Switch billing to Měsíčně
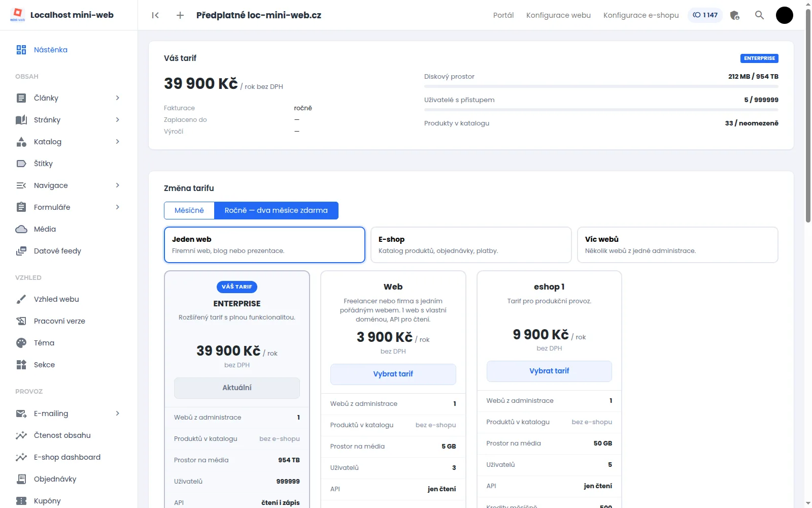Screen dimensions: 812x508 pyautogui.click(x=189, y=210)
